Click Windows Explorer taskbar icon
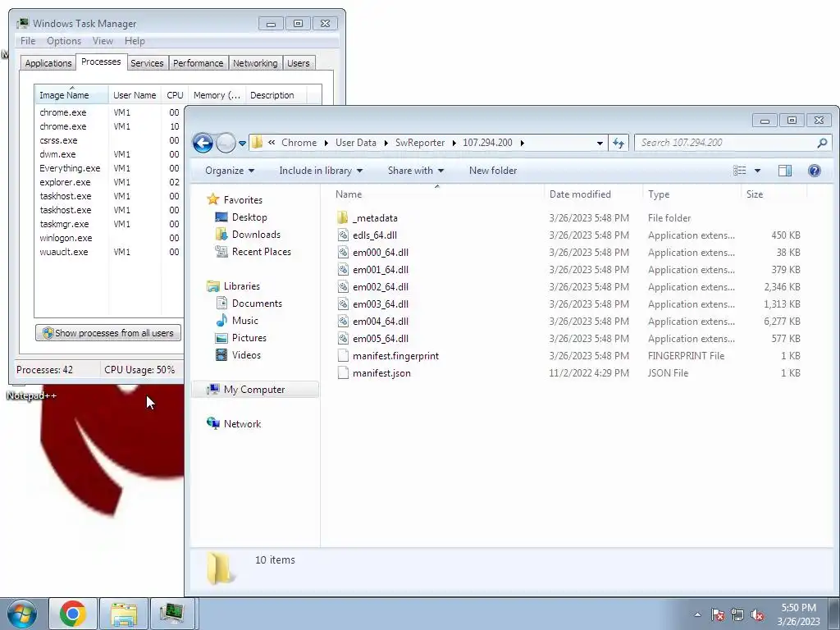 pos(124,614)
